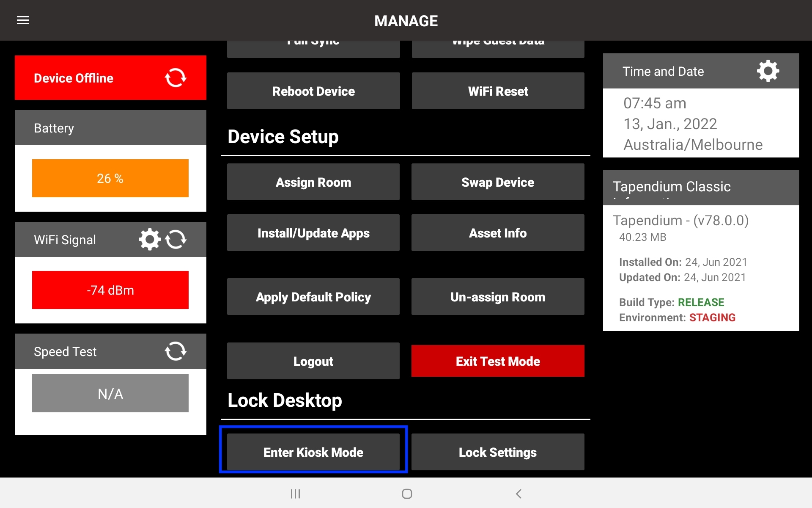Viewport: 812px width, 508px height.
Task: Tap the Android back button
Action: click(518, 494)
